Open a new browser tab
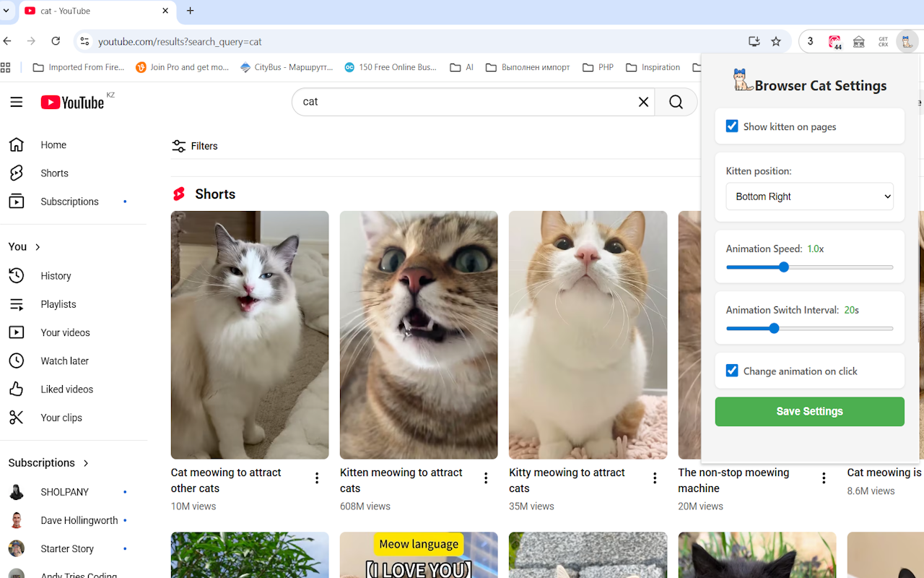This screenshot has height=578, width=924. (x=191, y=11)
